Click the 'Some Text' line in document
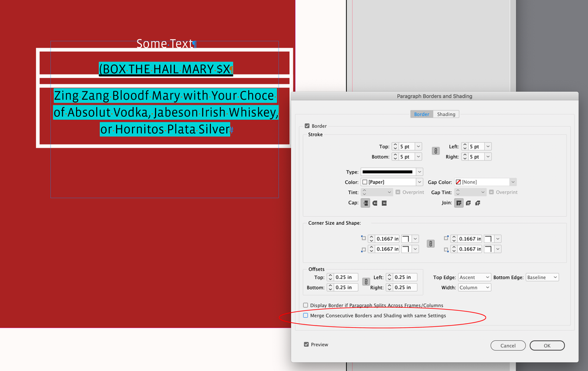This screenshot has height=371, width=588. 164,44
